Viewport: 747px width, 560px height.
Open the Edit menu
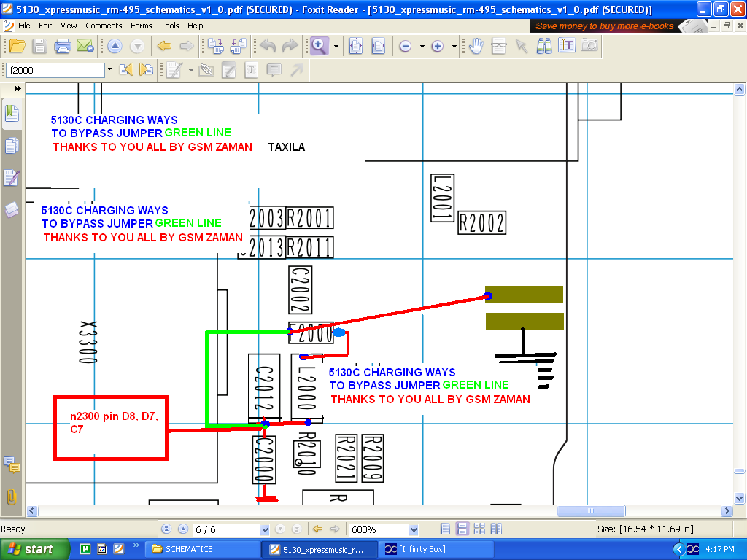[45, 26]
